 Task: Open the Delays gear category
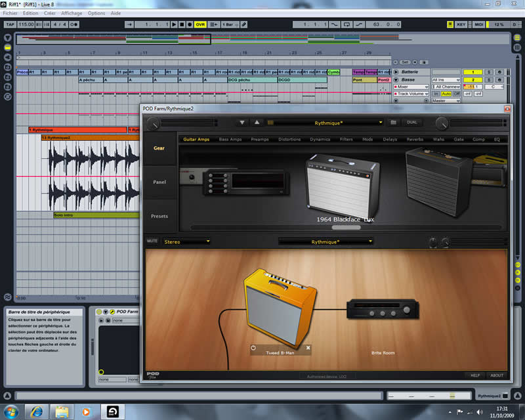tap(390, 139)
